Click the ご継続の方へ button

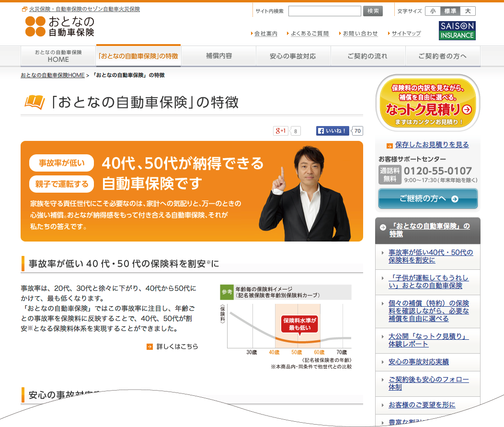click(x=428, y=199)
